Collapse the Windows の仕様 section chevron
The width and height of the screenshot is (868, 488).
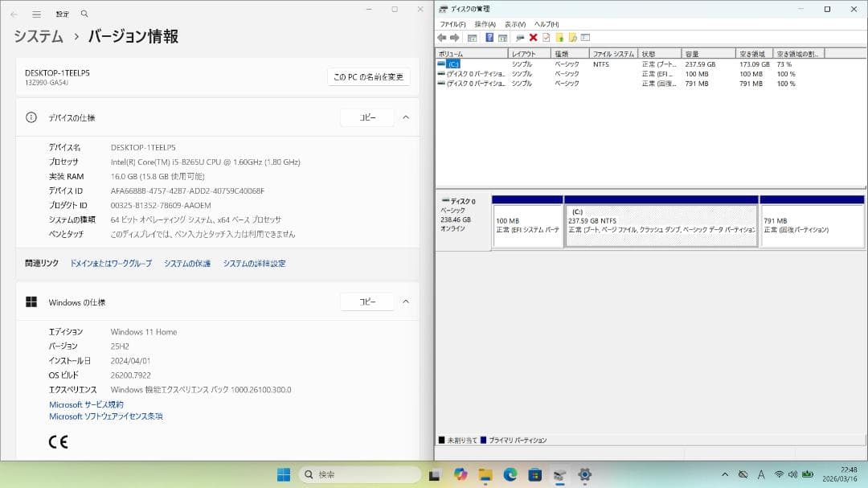406,301
